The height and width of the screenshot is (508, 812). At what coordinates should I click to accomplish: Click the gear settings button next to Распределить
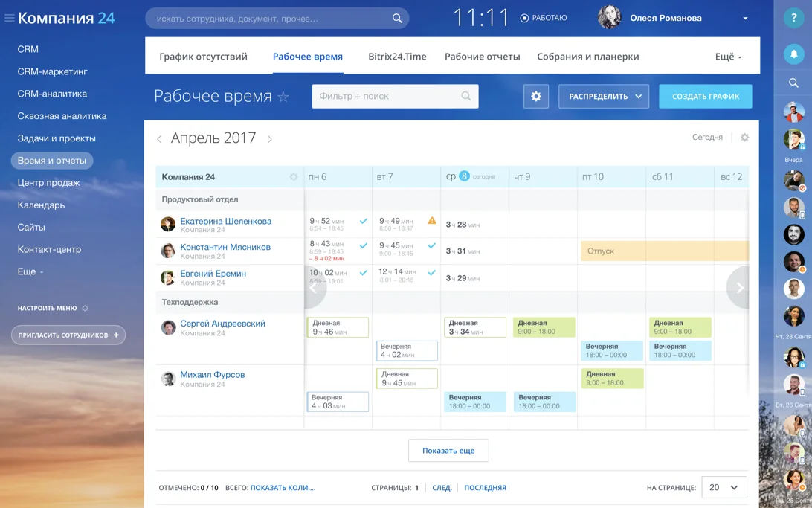(535, 97)
